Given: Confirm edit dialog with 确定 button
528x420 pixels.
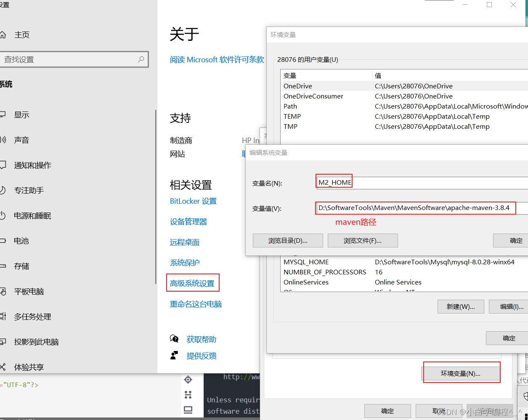Looking at the screenshot, I should [x=511, y=241].
